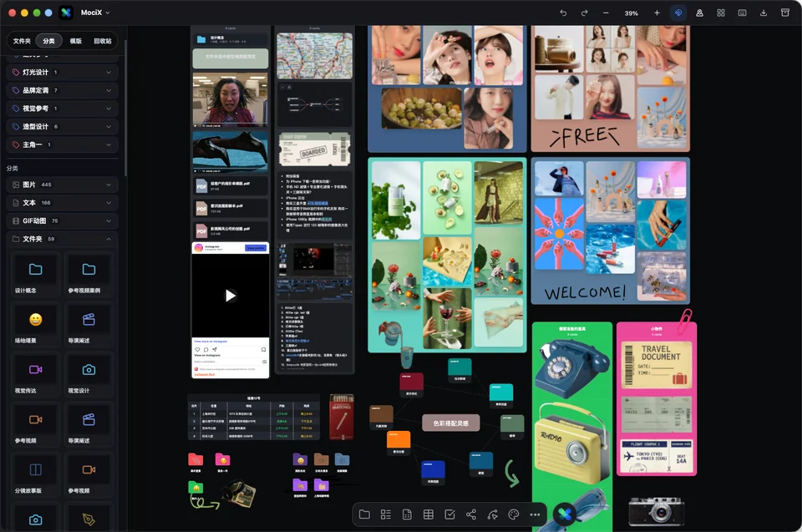This screenshot has width=802, height=532.
Task: Expand the GIF动图 category
Action: click(63, 221)
